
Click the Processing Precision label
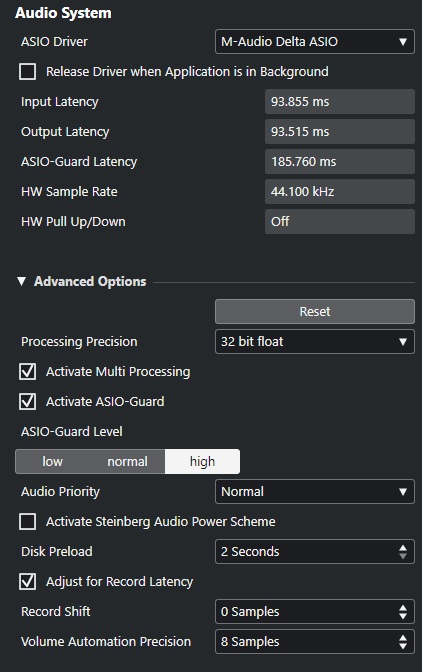[x=79, y=342]
